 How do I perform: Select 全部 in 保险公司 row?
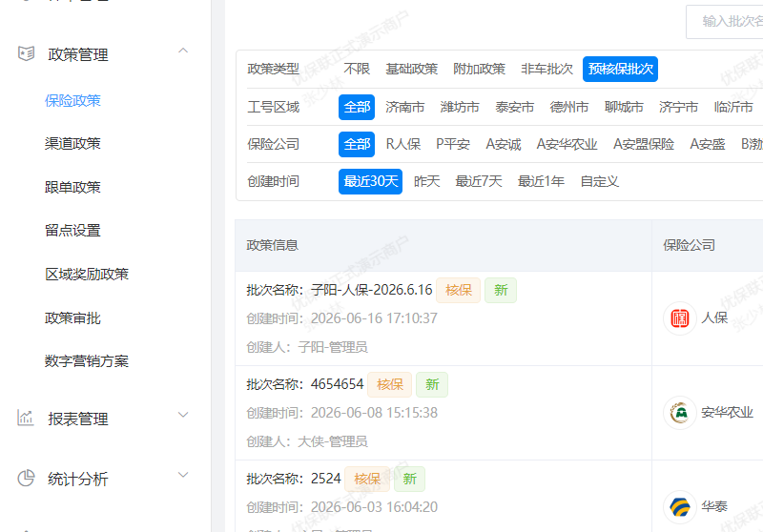(357, 144)
